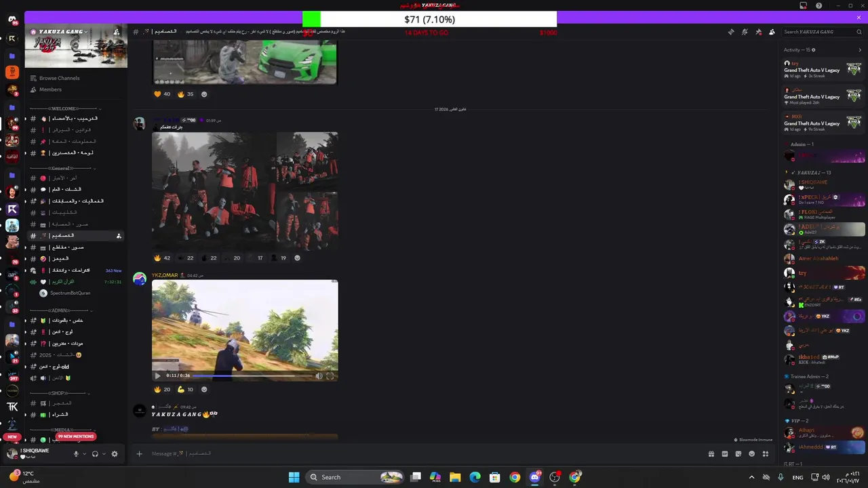Open the inbox icon in the title bar
Viewport: 868px width, 488px height.
click(x=804, y=5)
